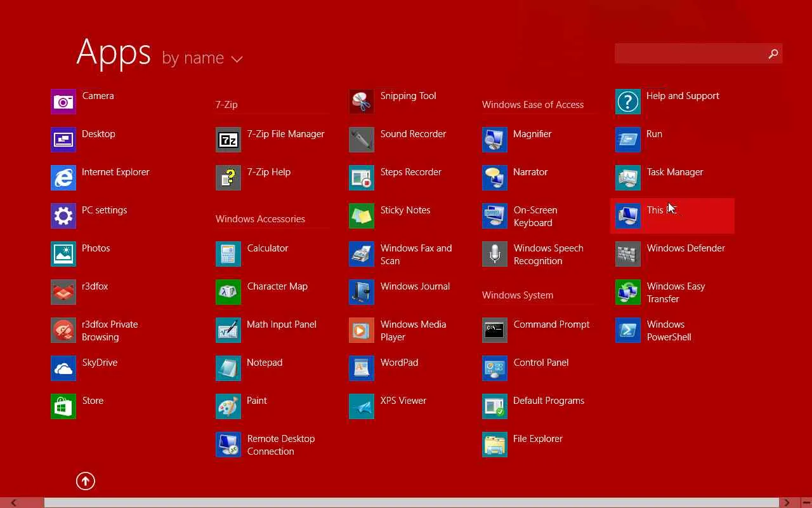Image resolution: width=812 pixels, height=508 pixels.
Task: Launch the File Explorer folder icon
Action: pyautogui.click(x=495, y=444)
